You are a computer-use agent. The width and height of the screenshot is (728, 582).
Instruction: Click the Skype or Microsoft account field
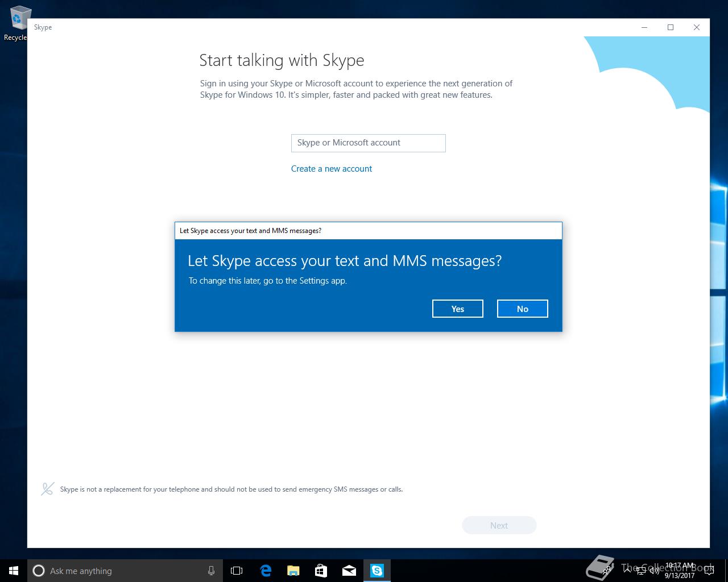(x=368, y=143)
